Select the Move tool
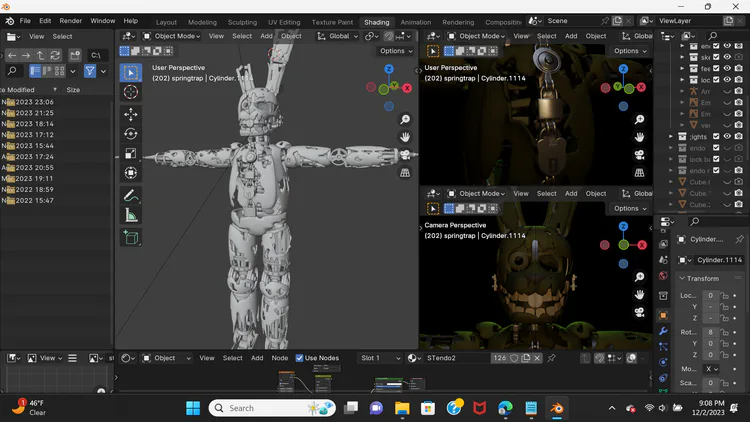750x422 pixels. point(131,114)
